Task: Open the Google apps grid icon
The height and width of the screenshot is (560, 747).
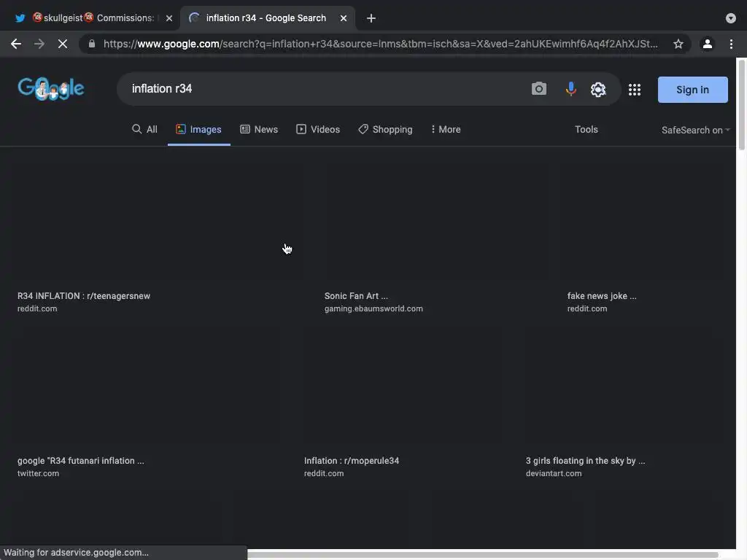Action: (634, 90)
